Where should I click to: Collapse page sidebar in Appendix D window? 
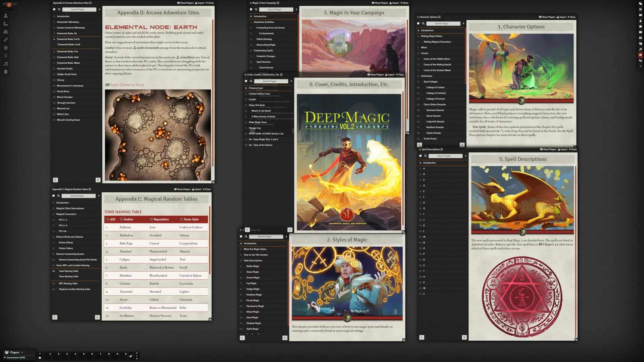(99, 9)
